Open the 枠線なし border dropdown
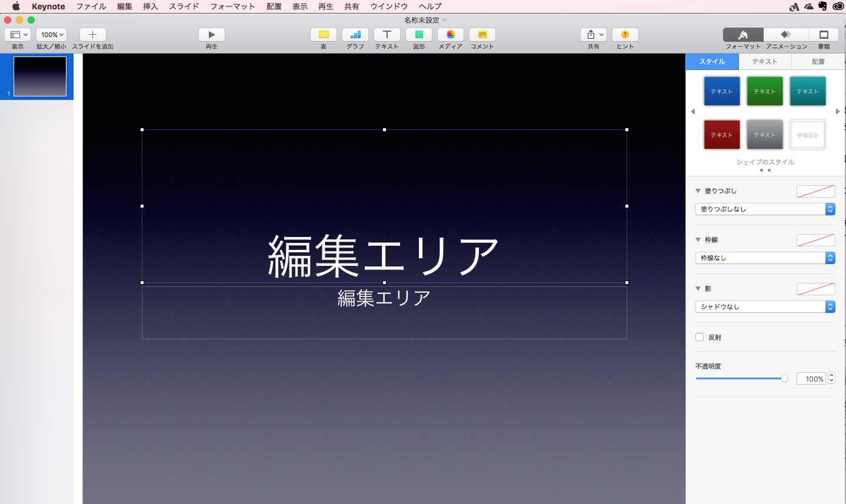Image resolution: width=846 pixels, height=504 pixels. coord(765,258)
